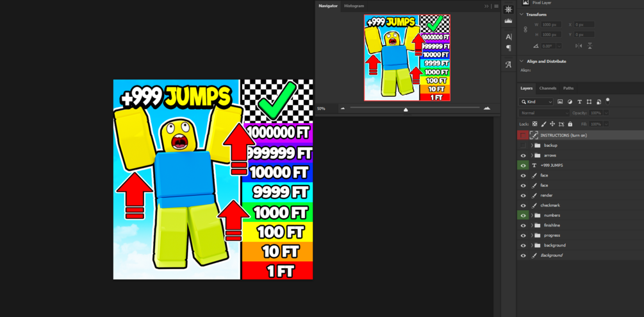The width and height of the screenshot is (644, 317).
Task: Open the Navigator panel options menu
Action: 496,6
